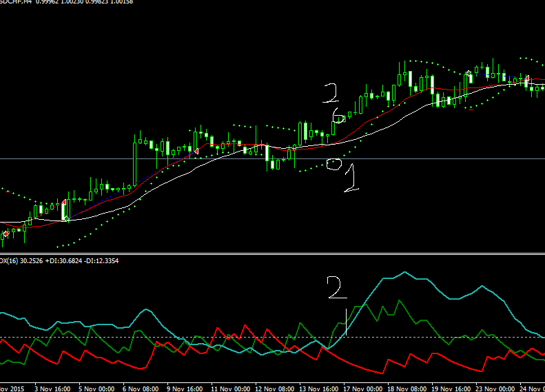545x392 pixels.
Task: Click the short vertical line beside the ADX "2"
Action: [x=345, y=322]
